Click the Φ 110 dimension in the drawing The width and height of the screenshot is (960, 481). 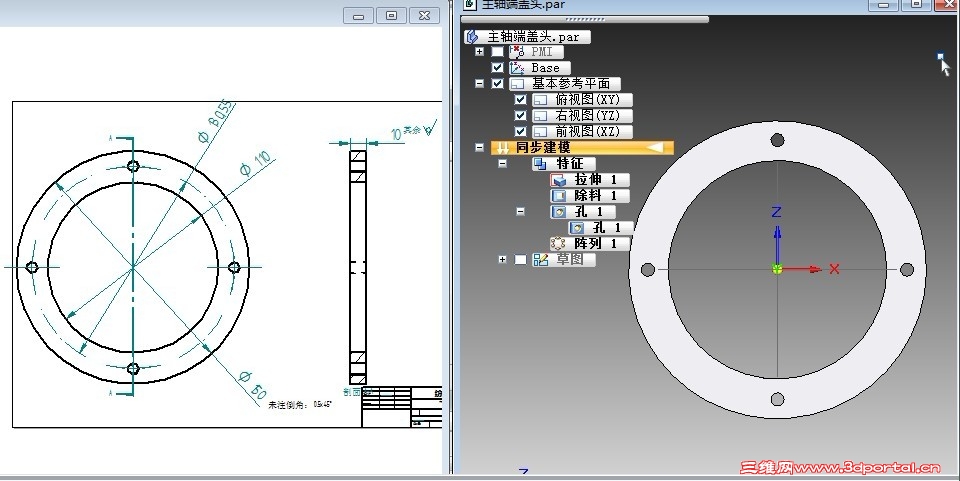(255, 164)
